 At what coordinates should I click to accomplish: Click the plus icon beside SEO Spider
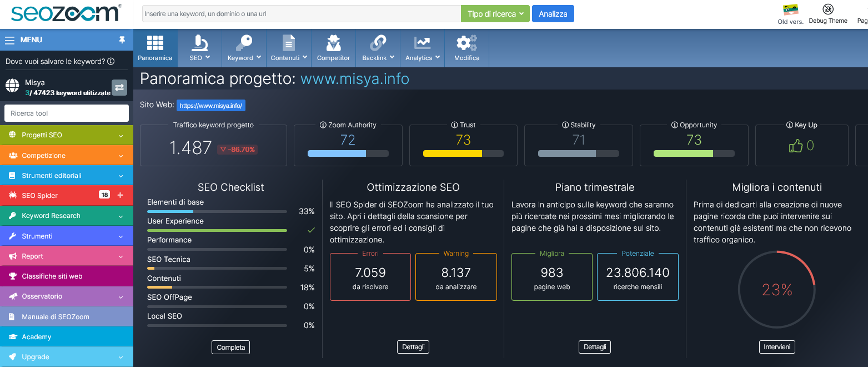(x=121, y=195)
